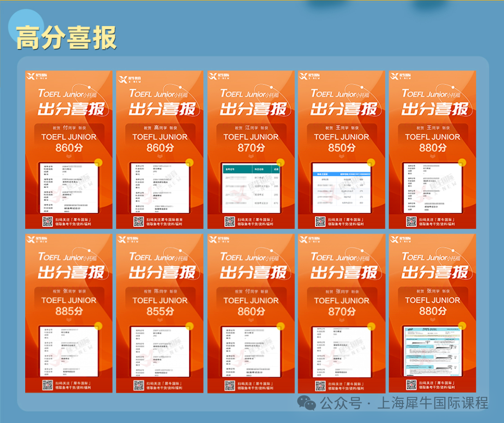Click 880分 score on 张同学 poster
The width and height of the screenshot is (504, 423).
point(432,311)
